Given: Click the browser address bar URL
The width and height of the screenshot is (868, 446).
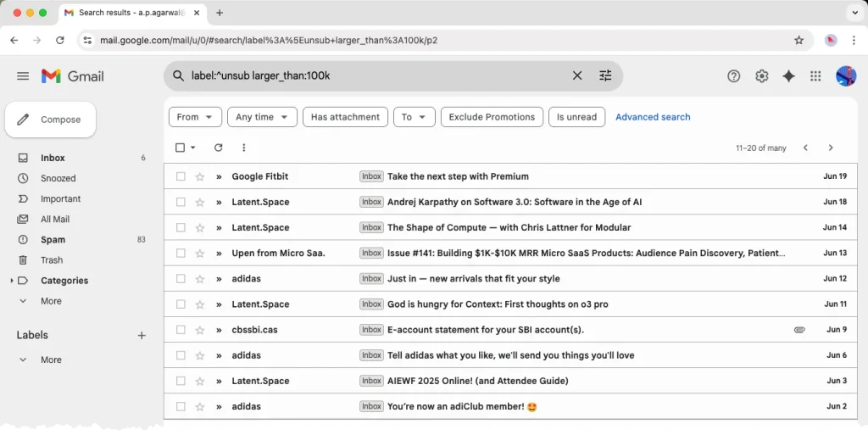Looking at the screenshot, I should pos(269,41).
